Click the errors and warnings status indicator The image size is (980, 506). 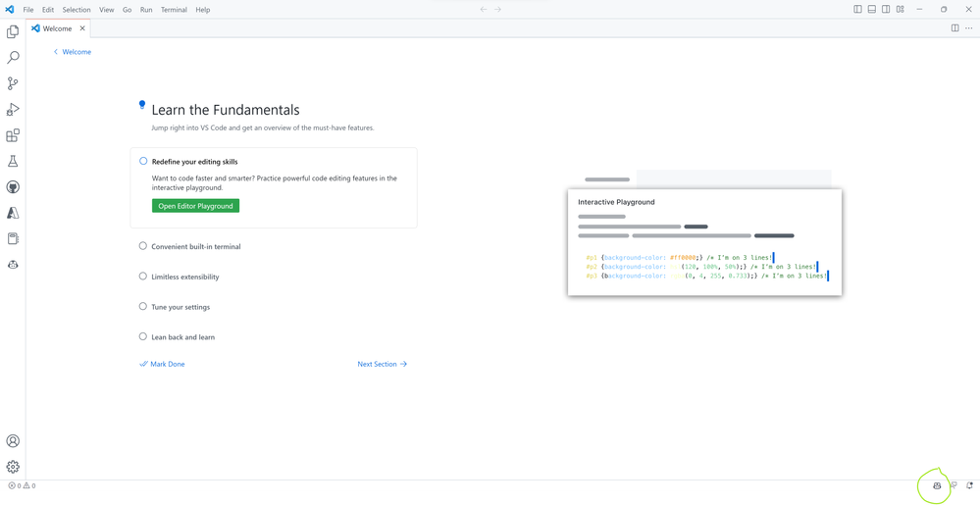22,485
